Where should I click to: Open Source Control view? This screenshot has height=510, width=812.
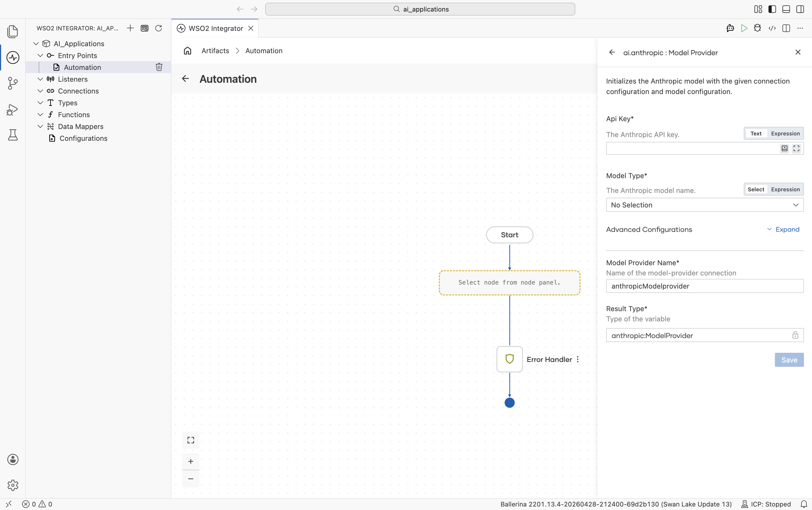tap(13, 83)
